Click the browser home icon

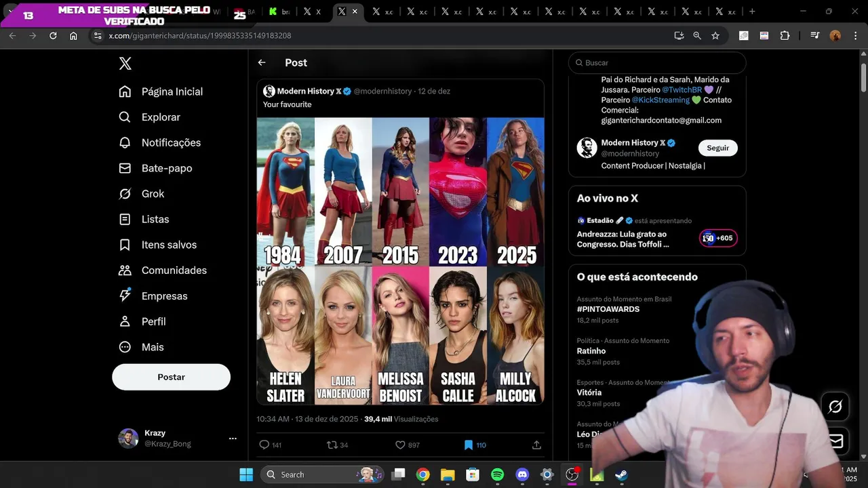pyautogui.click(x=73, y=35)
